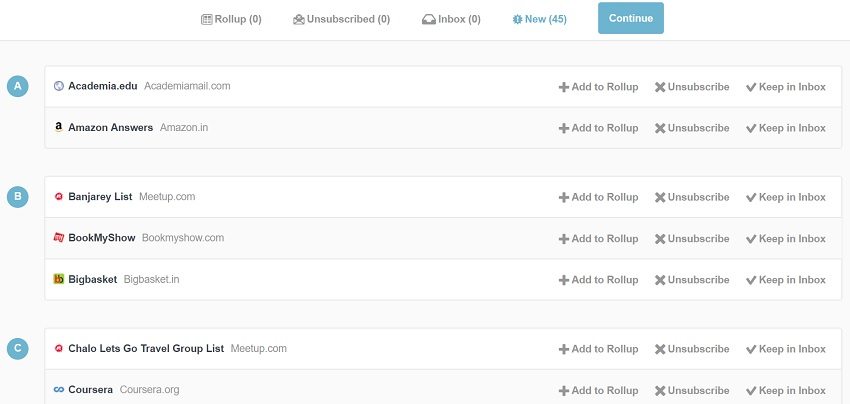Click the Amazon.in domain text
The image size is (850, 404).
coord(184,127)
